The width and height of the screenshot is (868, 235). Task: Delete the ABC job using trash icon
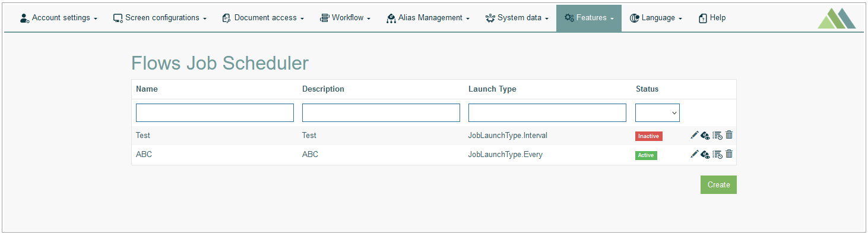point(729,154)
